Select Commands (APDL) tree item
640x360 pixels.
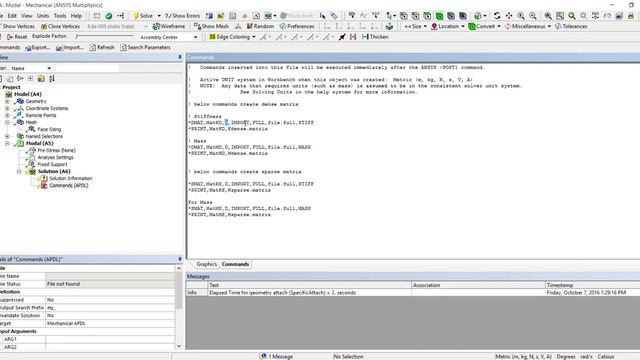[x=69, y=185]
